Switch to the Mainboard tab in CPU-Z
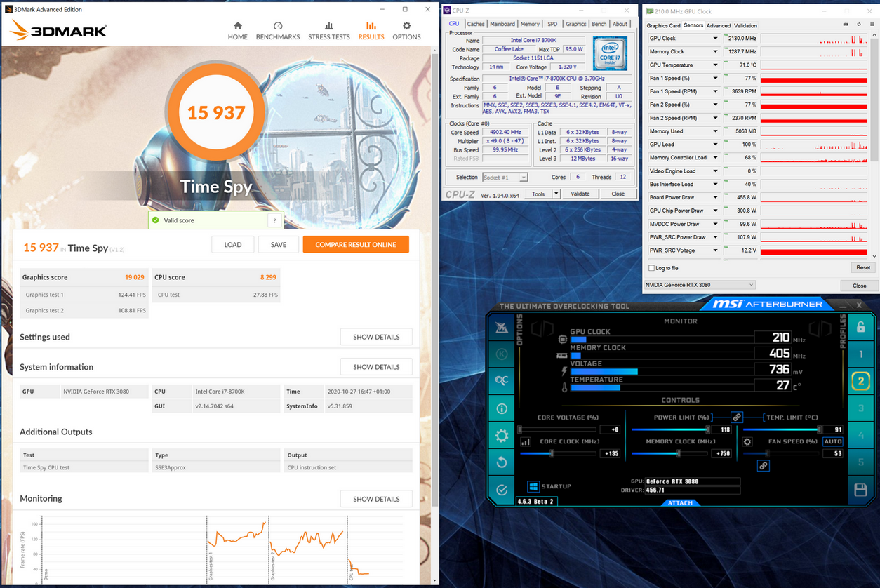Viewport: 880px width, 588px height. pos(502,24)
